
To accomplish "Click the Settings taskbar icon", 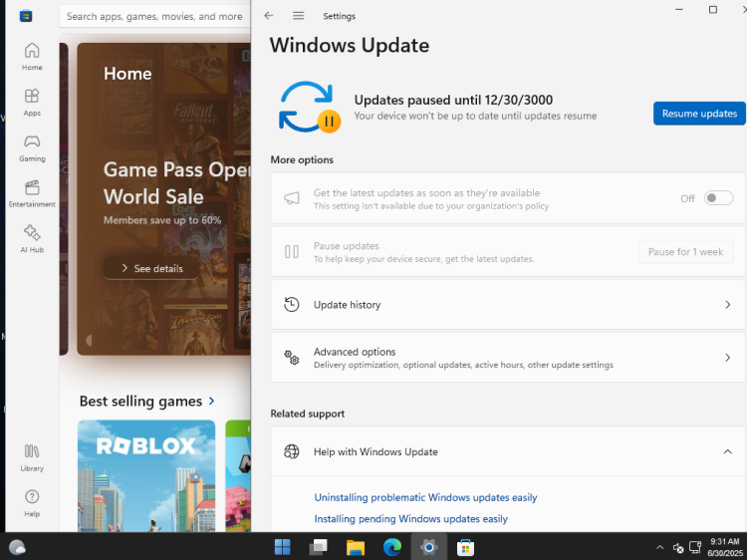I will [428, 547].
